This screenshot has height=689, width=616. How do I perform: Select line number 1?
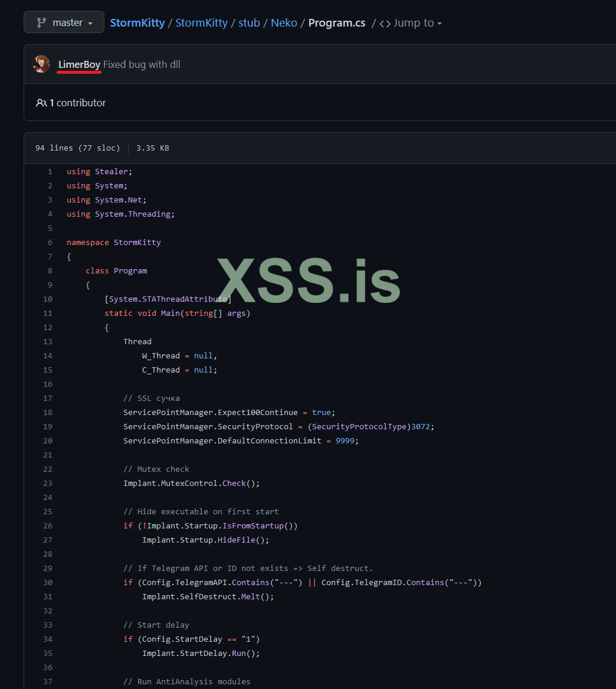click(50, 172)
